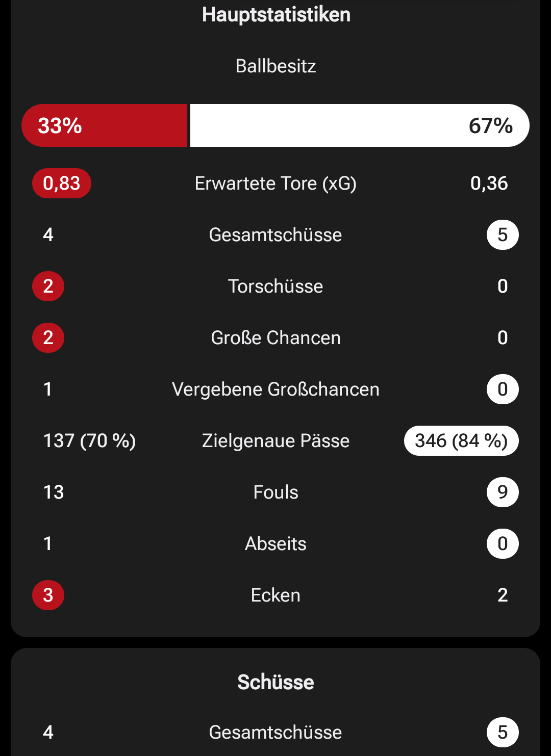Screen dimensions: 551x756
Task: Select the Fouls stat label
Action: [275, 492]
